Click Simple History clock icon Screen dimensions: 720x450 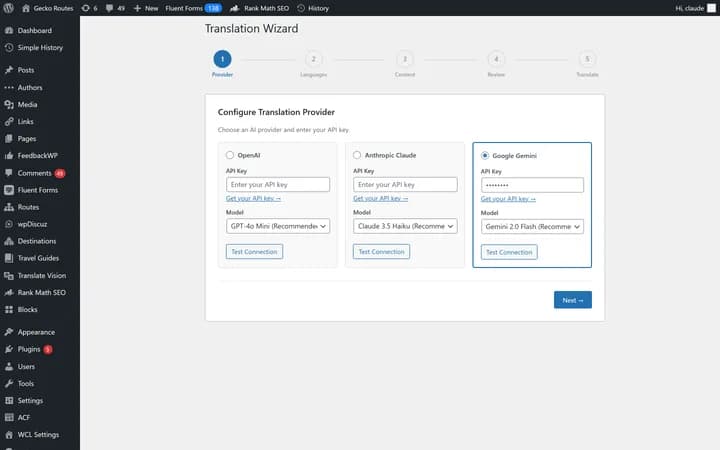(x=9, y=47)
